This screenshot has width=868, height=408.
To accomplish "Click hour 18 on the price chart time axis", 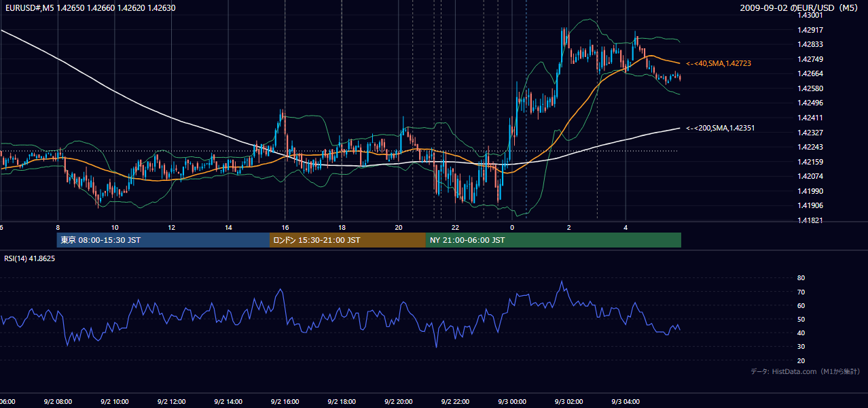I will [342, 228].
